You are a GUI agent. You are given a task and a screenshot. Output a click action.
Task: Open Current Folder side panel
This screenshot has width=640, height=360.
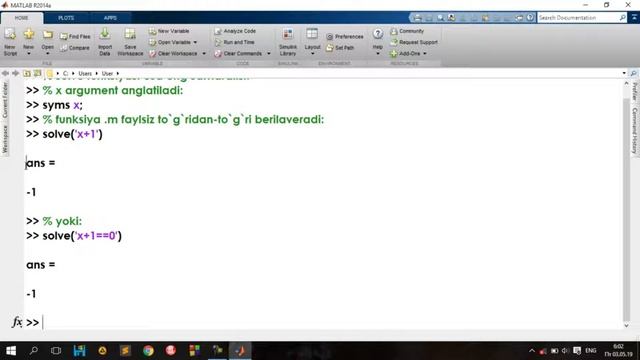point(5,100)
